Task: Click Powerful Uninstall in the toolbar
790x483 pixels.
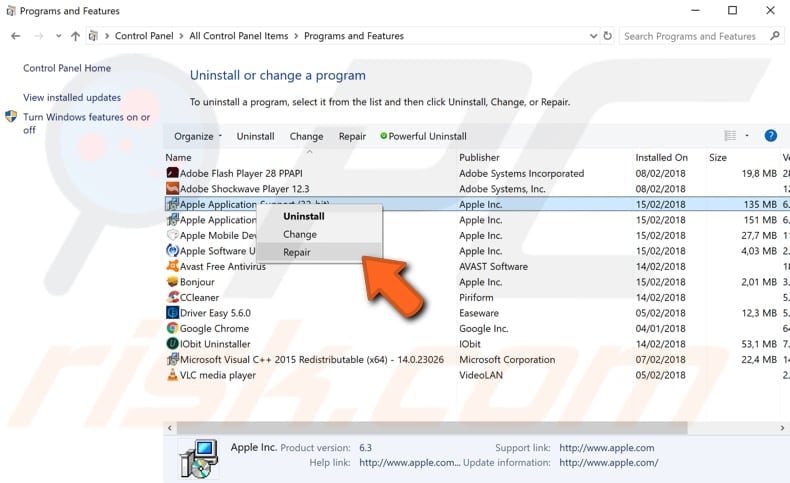Action: pyautogui.click(x=423, y=136)
